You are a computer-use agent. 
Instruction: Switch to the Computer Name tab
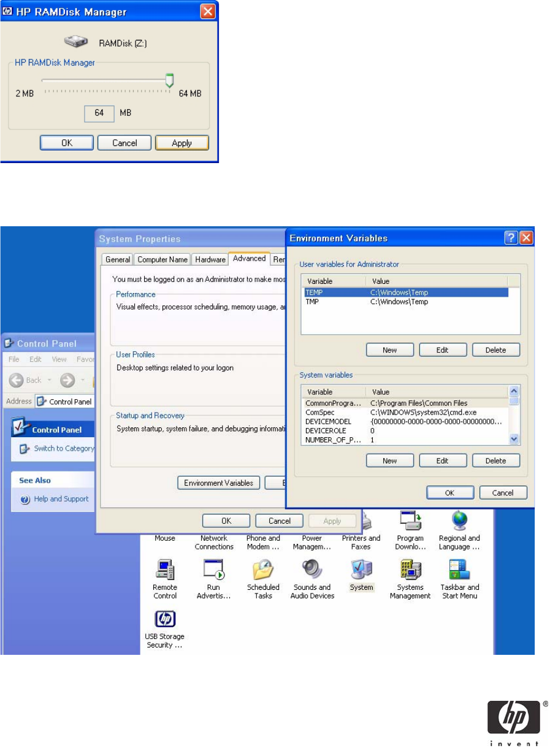162,259
